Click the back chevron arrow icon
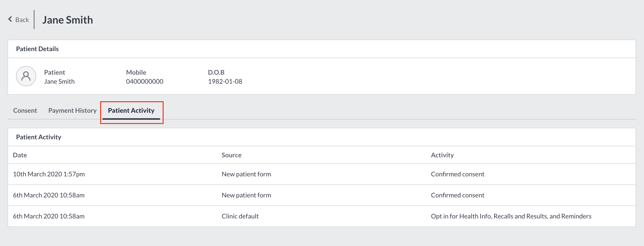644x246 pixels. (10, 19)
